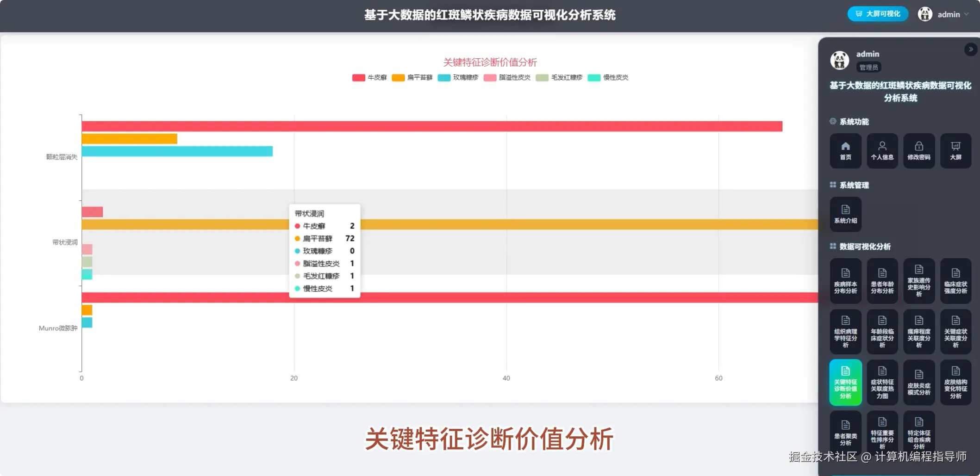Viewport: 980px width, 476px height.
Task: Open 皮肤结构变化特征分析 tile
Action: tap(956, 383)
